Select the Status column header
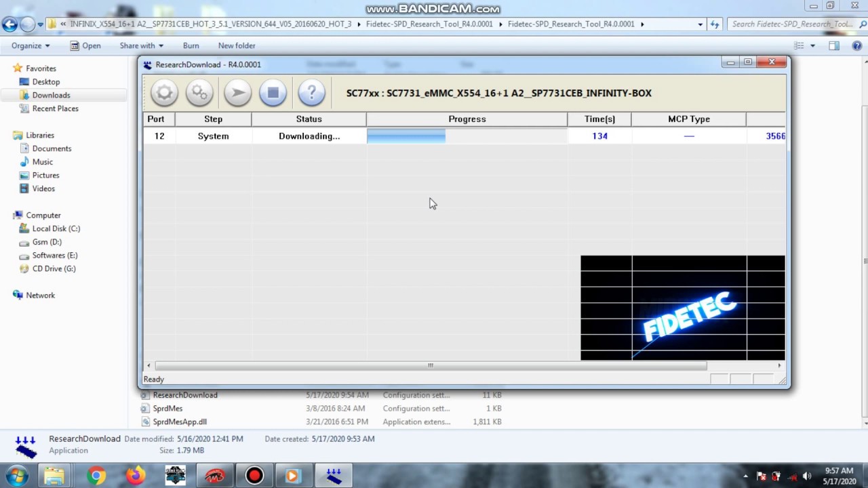The height and width of the screenshot is (488, 868). click(x=309, y=119)
